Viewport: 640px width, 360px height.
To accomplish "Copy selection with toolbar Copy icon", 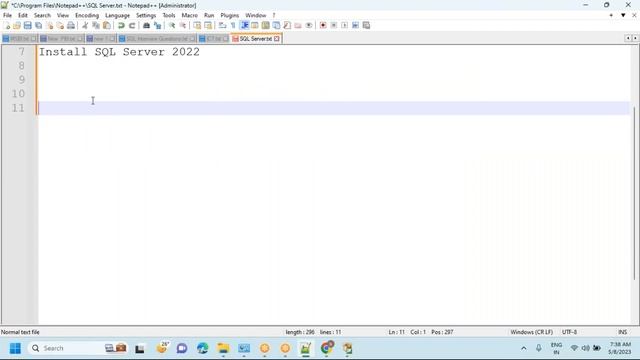I will [96, 25].
